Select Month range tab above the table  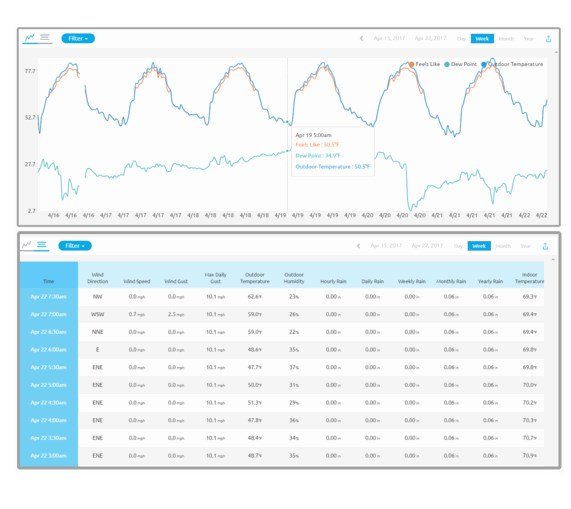pos(503,246)
